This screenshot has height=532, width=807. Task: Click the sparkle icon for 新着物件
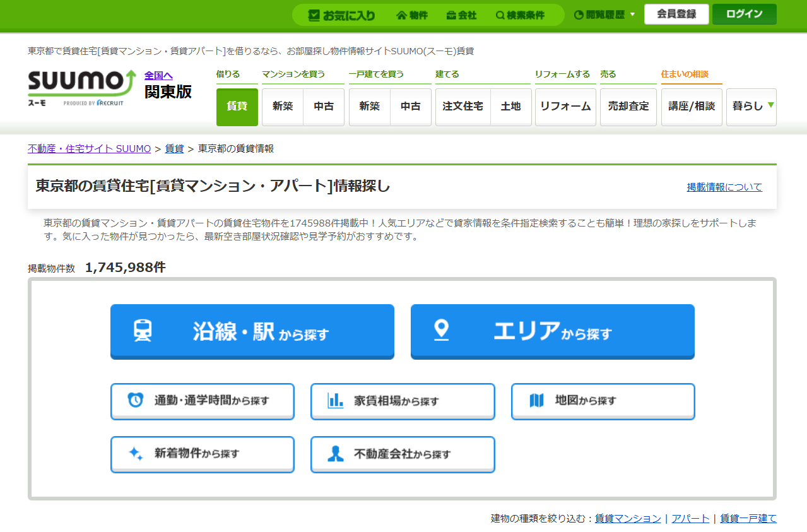[136, 454]
